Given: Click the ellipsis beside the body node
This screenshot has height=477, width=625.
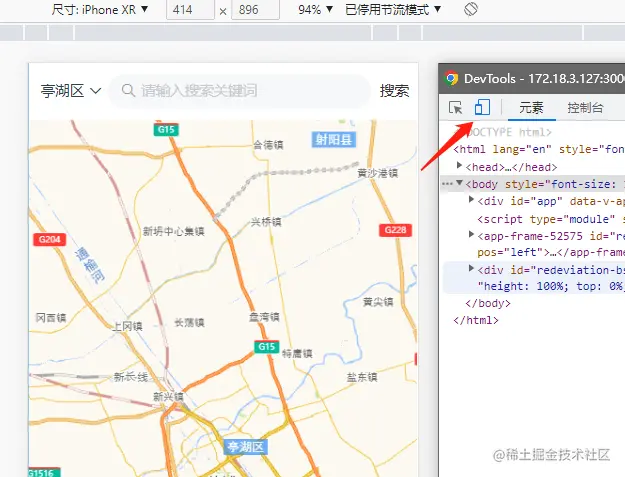Looking at the screenshot, I should pos(447,184).
